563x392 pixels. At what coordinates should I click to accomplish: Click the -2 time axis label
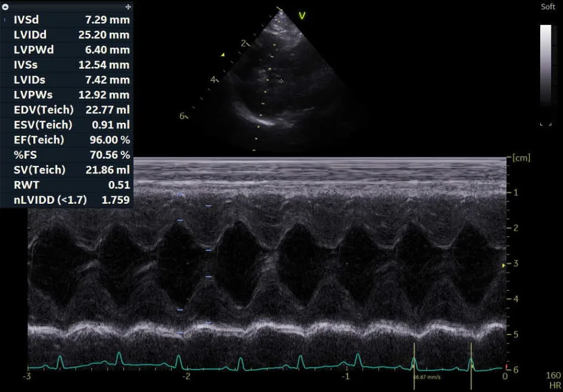coord(186,376)
